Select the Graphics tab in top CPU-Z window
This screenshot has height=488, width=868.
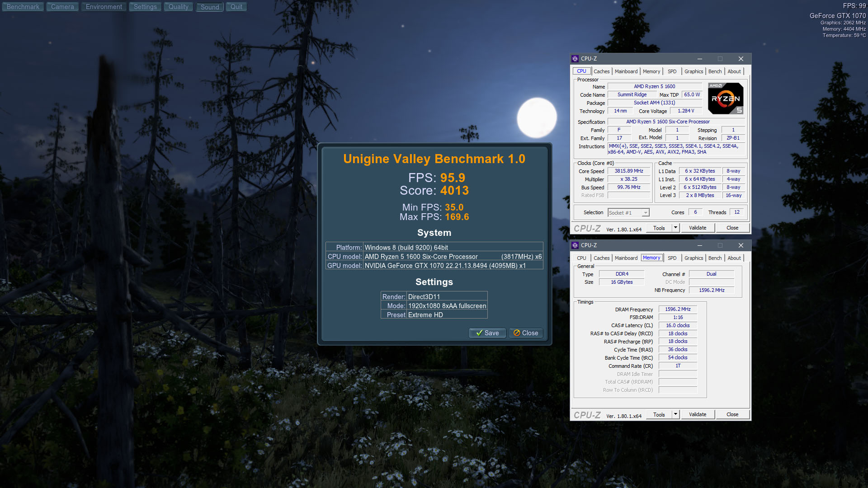point(693,71)
